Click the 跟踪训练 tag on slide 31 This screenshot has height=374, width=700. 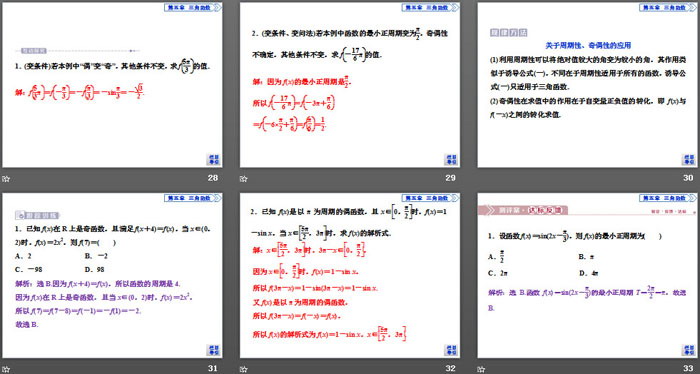click(38, 215)
